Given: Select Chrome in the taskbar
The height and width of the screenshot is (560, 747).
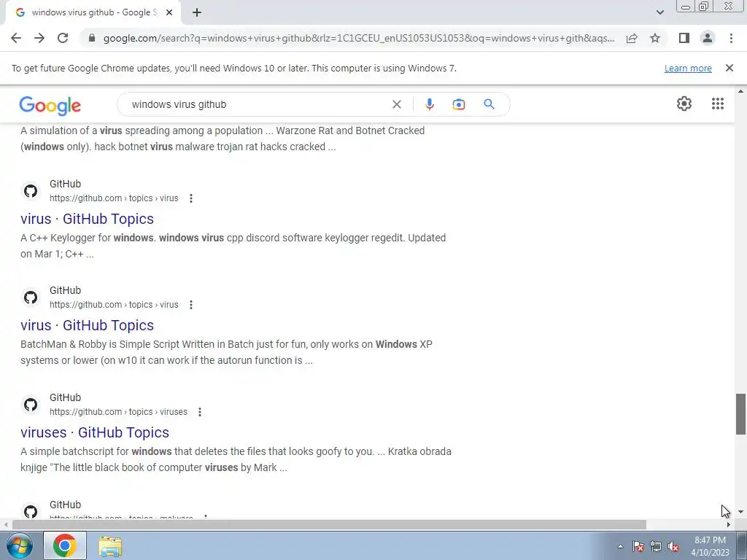Looking at the screenshot, I should 65,545.
